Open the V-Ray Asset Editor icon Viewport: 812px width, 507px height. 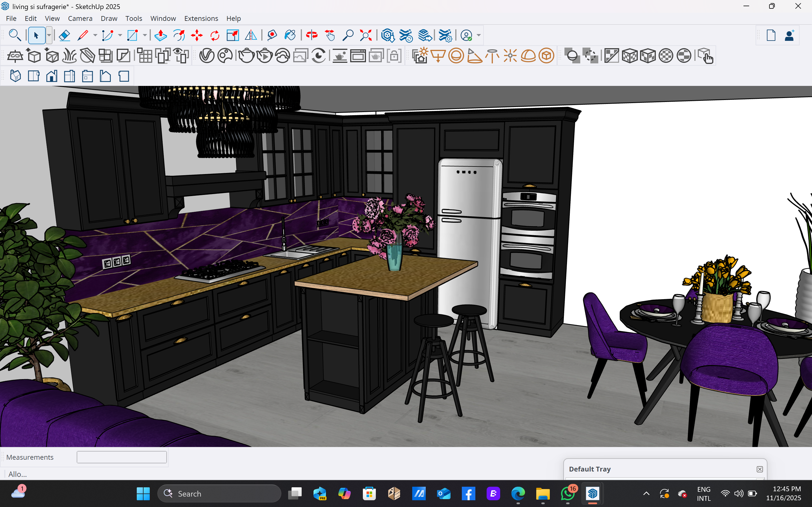(x=207, y=56)
